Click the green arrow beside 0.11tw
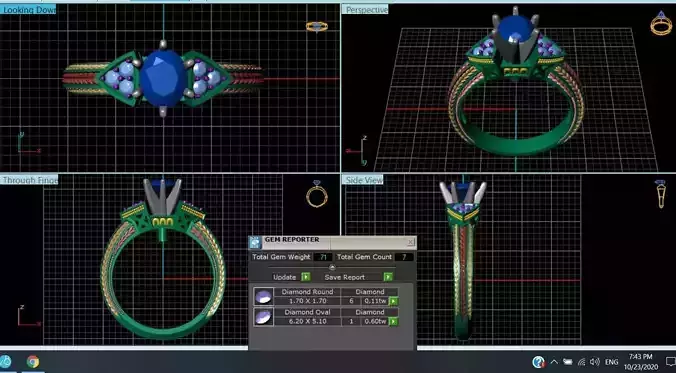Viewport: 676px width, 373px height. pyautogui.click(x=393, y=301)
